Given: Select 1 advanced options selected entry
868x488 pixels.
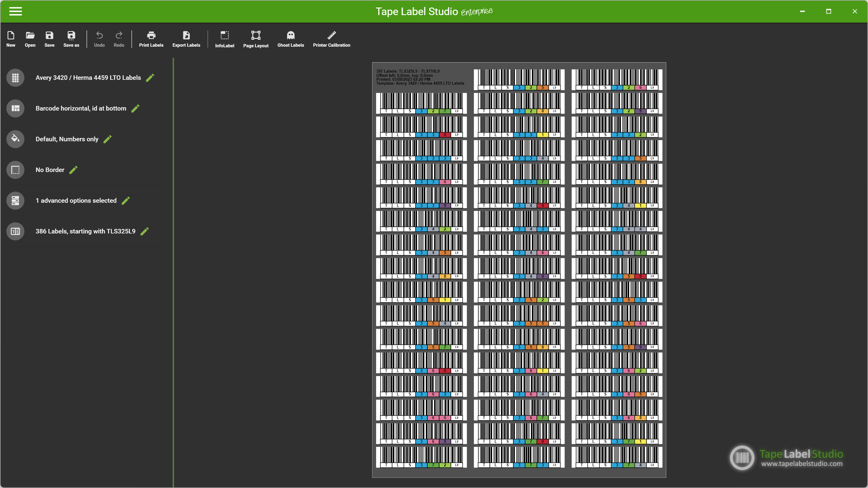Looking at the screenshot, I should pos(76,201).
